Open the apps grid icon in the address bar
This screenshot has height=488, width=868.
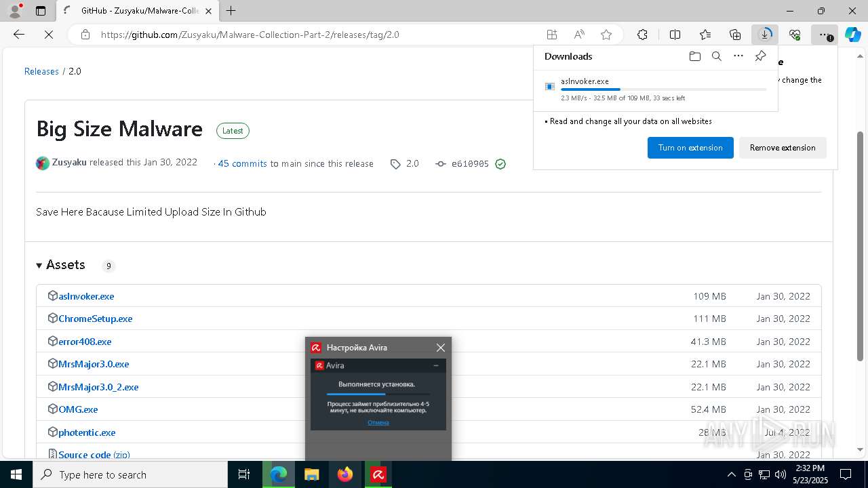click(552, 35)
